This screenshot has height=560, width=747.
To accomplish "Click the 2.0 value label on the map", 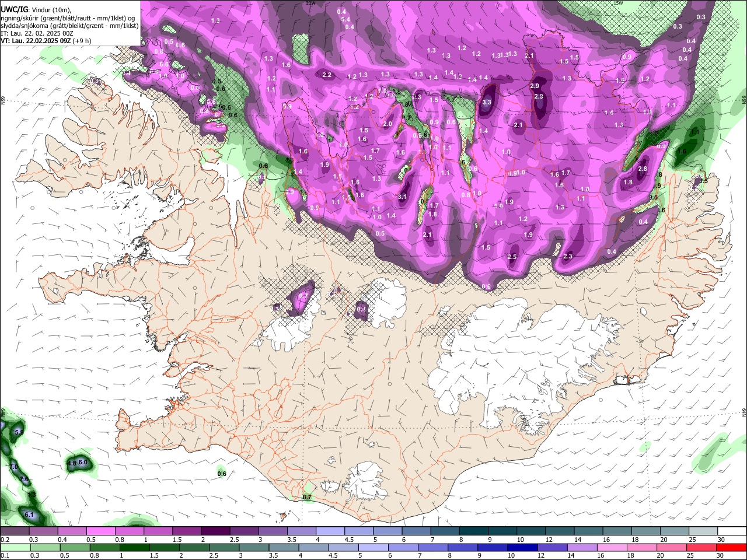I will pyautogui.click(x=388, y=124).
